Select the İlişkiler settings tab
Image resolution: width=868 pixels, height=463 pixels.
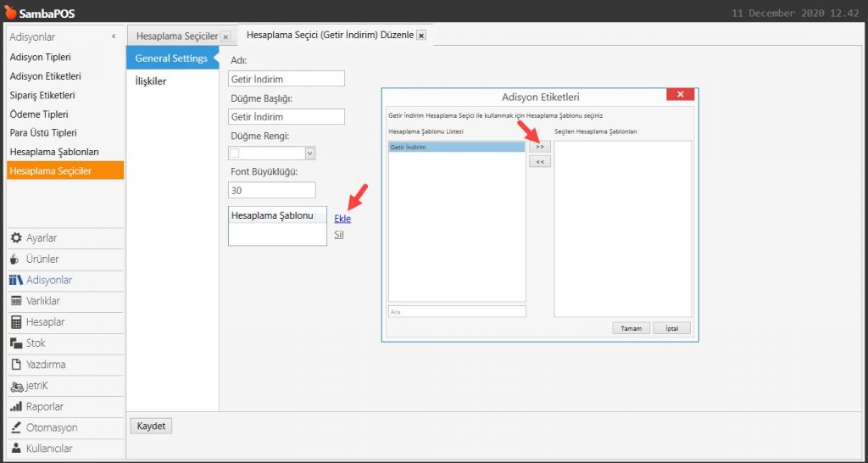coord(151,81)
